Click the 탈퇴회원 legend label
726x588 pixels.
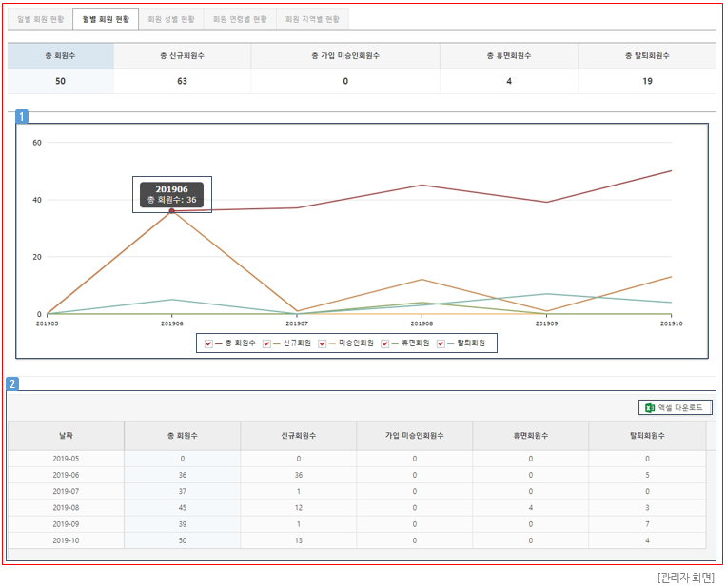coord(471,343)
